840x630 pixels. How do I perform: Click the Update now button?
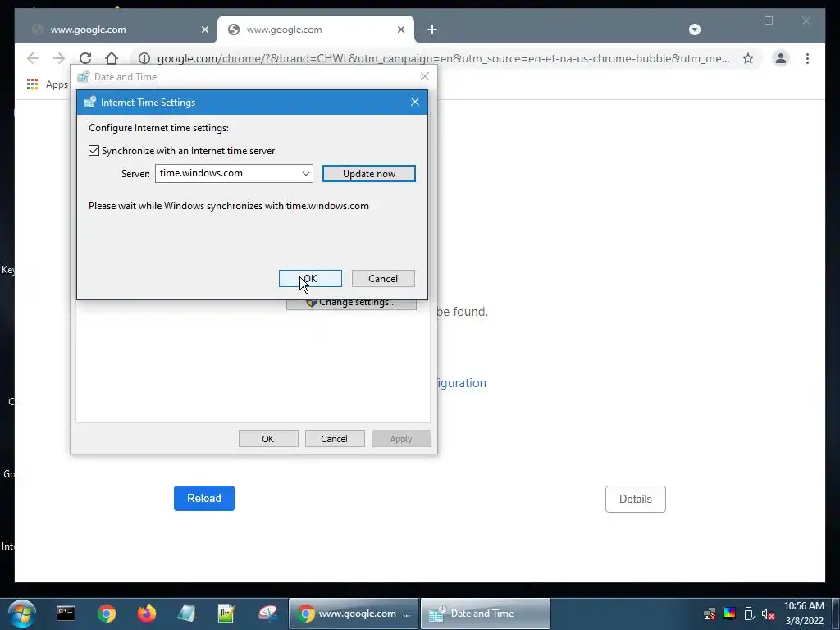(368, 174)
